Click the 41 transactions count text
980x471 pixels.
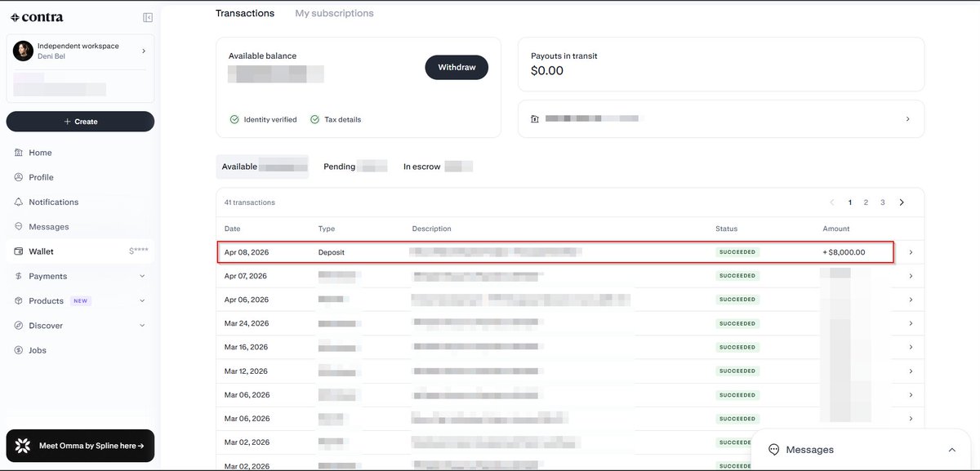point(250,202)
